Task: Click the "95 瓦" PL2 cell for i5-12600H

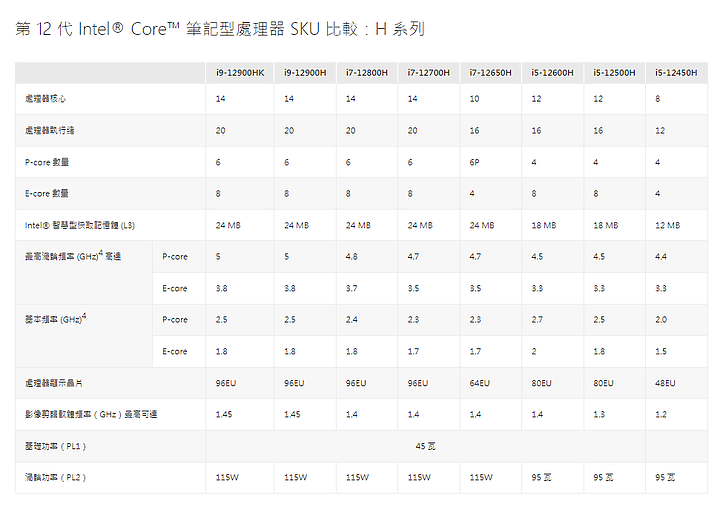Action: [x=541, y=478]
